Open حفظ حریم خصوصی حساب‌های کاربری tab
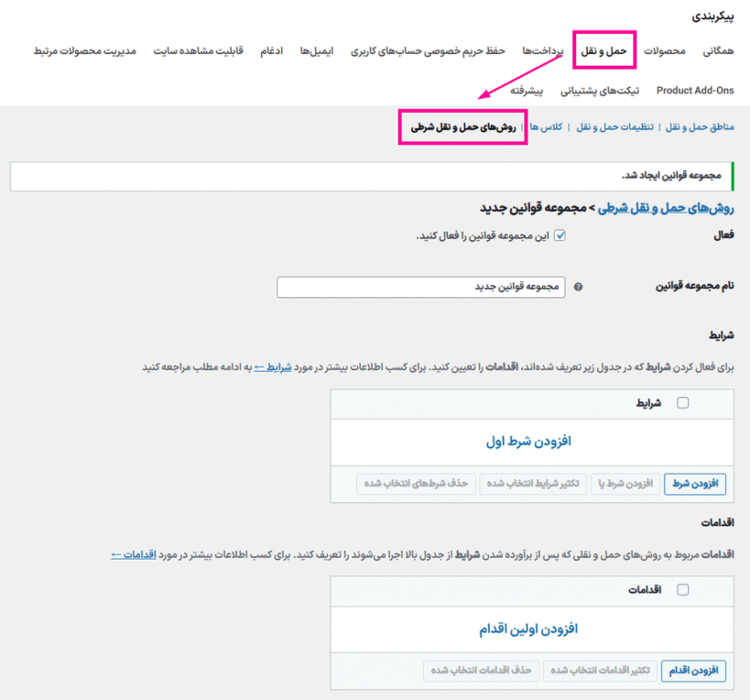750x700 pixels. tap(428, 50)
